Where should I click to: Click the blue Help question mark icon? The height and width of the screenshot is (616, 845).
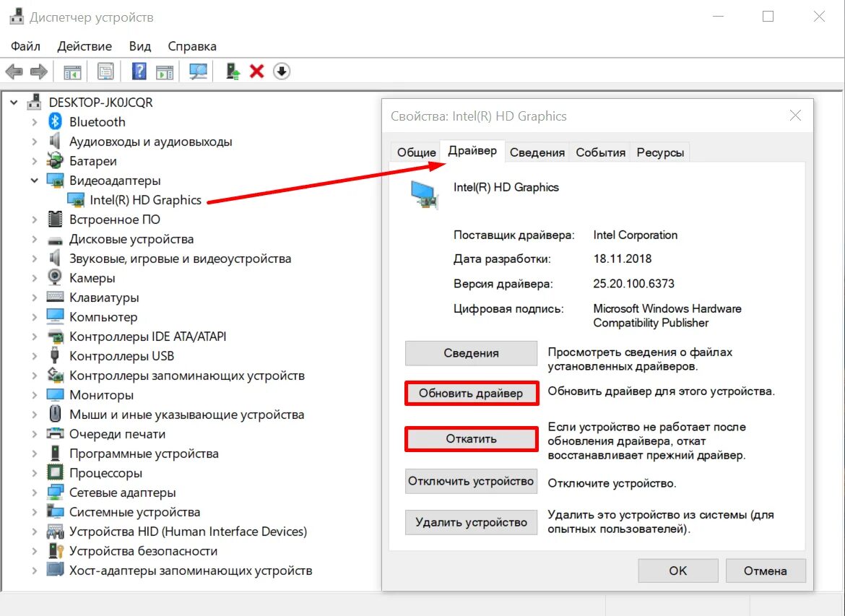pos(139,71)
